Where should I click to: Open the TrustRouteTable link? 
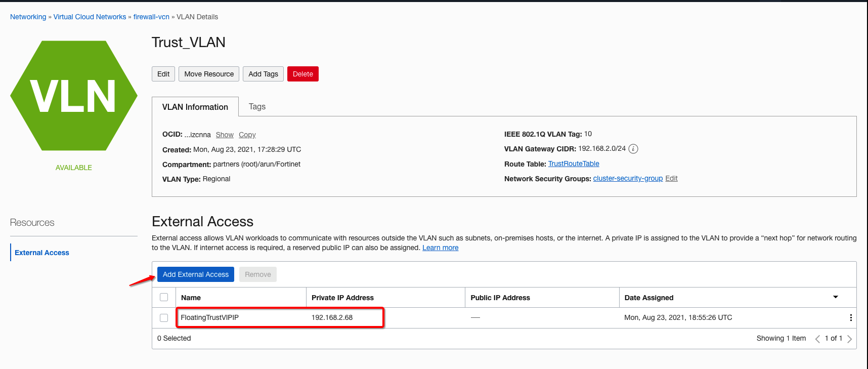pos(574,163)
